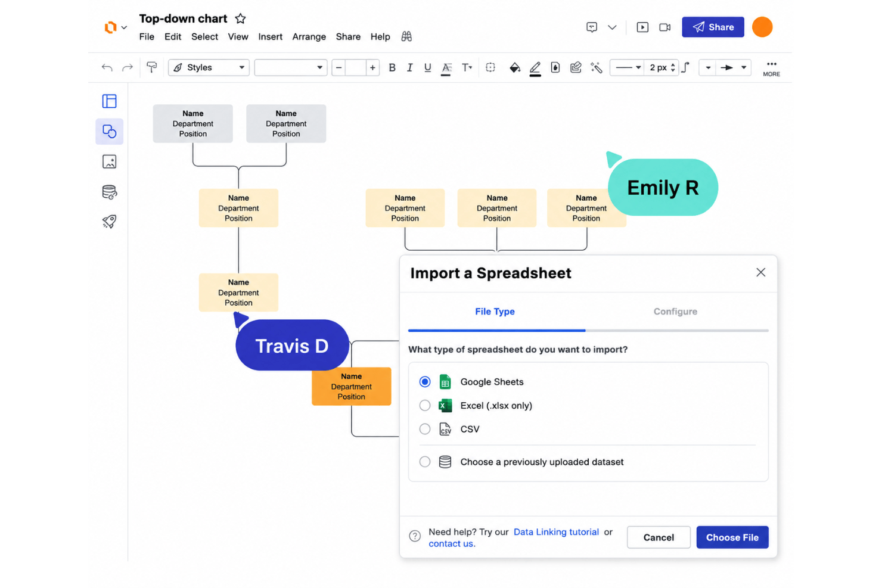
Task: Open the Share menu in menu bar
Action: point(348,37)
